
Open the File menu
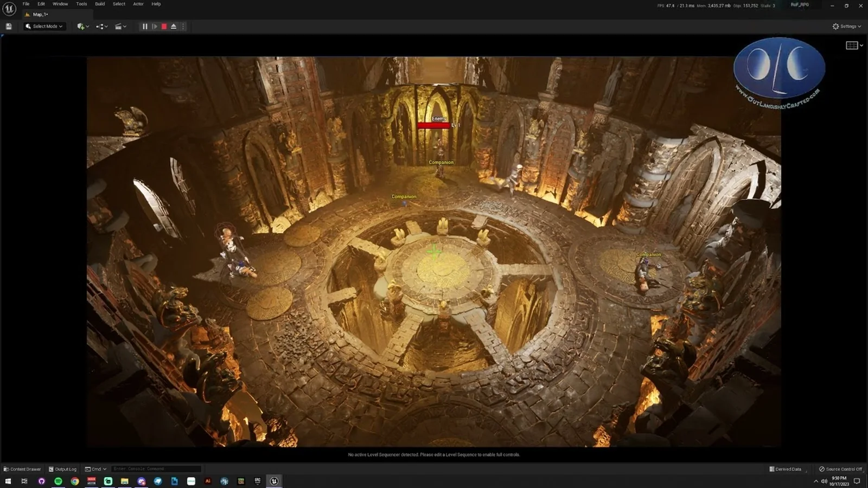26,4
